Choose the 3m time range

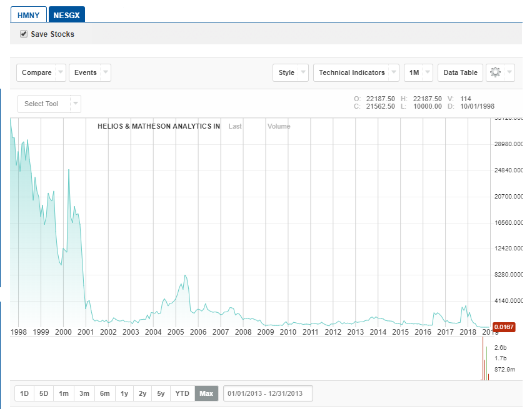[84, 393]
